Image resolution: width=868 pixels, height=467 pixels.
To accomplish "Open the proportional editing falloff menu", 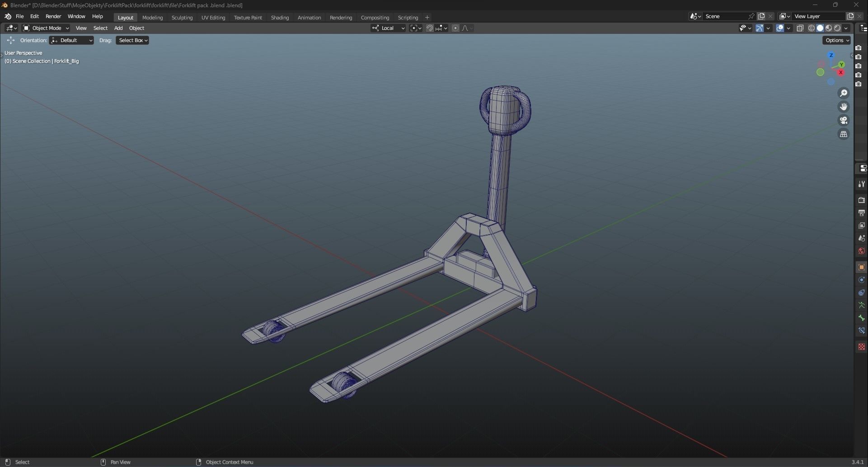I will tap(467, 28).
